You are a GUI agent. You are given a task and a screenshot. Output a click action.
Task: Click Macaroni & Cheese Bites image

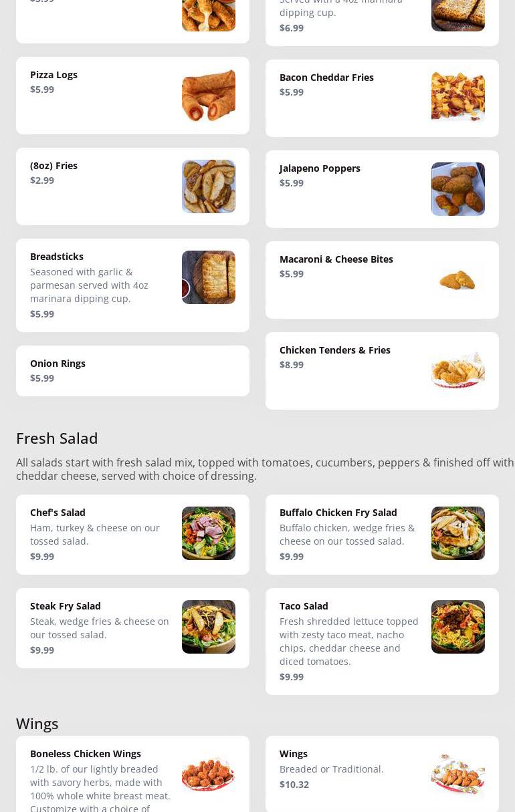point(457,280)
